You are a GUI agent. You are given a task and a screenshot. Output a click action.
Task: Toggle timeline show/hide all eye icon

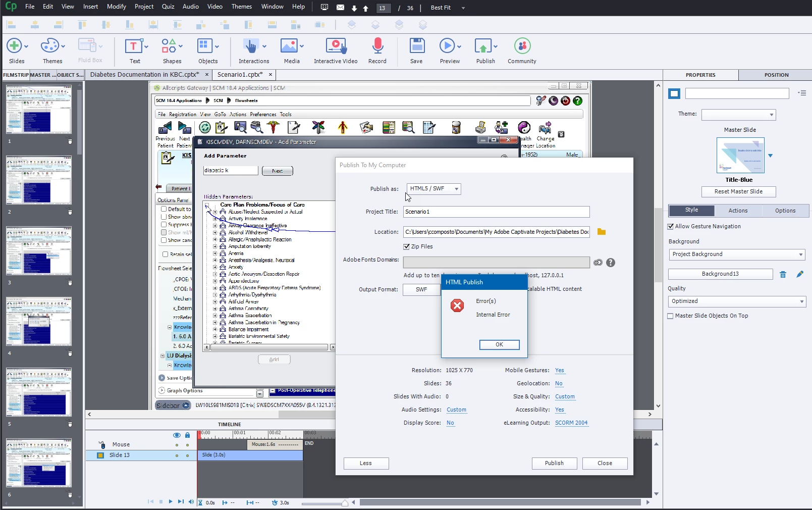pos(177,435)
